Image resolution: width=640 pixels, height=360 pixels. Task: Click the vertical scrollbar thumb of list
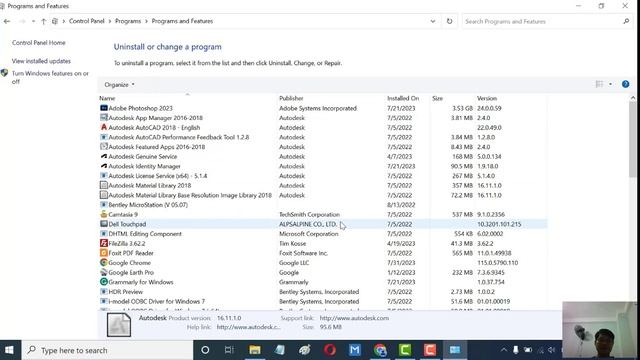(x=633, y=139)
